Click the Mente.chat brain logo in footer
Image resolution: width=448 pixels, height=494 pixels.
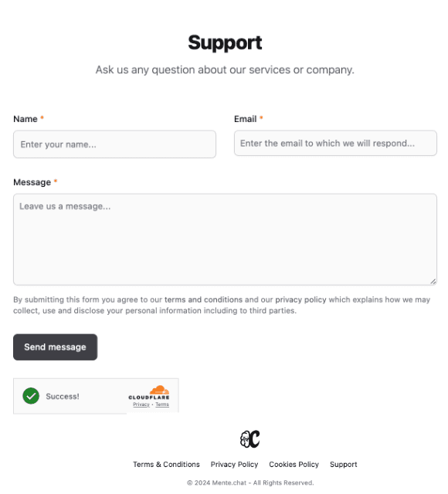point(249,439)
